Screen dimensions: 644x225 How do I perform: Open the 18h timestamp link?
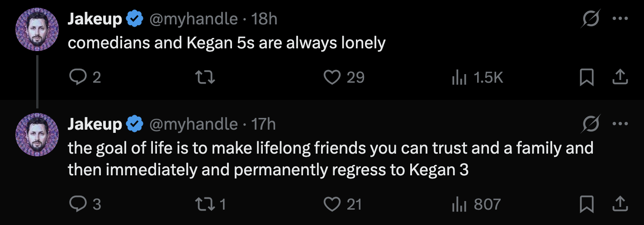264,19
